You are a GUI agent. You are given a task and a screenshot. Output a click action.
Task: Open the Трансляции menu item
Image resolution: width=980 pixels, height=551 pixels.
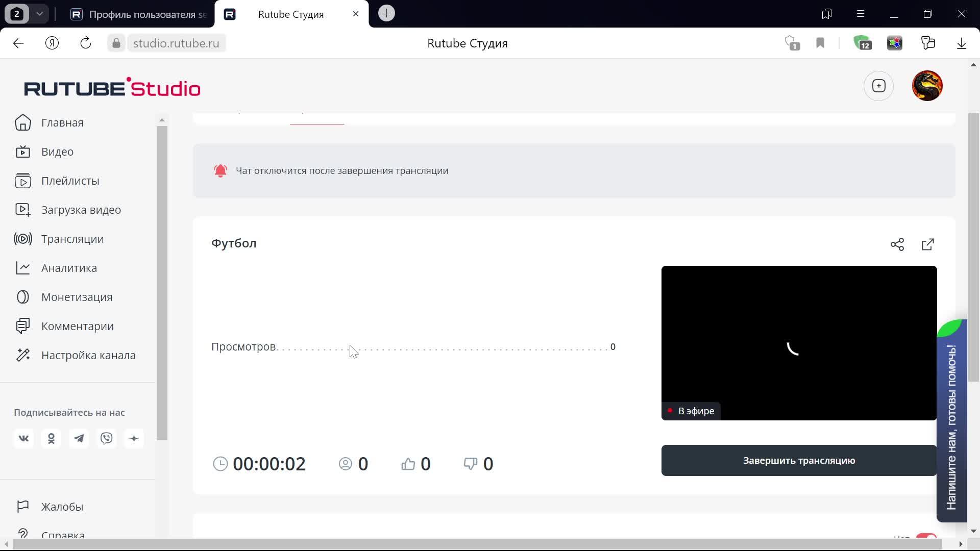click(x=72, y=239)
